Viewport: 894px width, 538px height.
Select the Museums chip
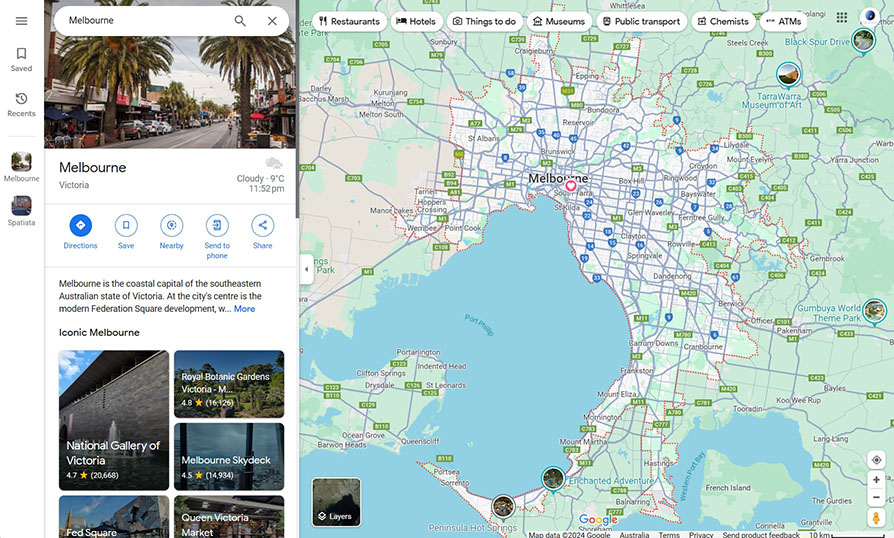(x=559, y=21)
